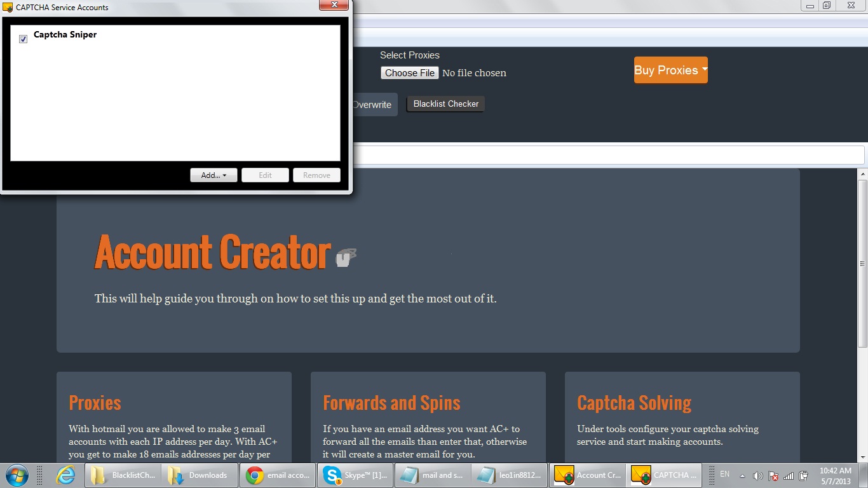Launch Internet Explorer from the taskbar
Image resolution: width=868 pixels, height=488 pixels.
[65, 475]
